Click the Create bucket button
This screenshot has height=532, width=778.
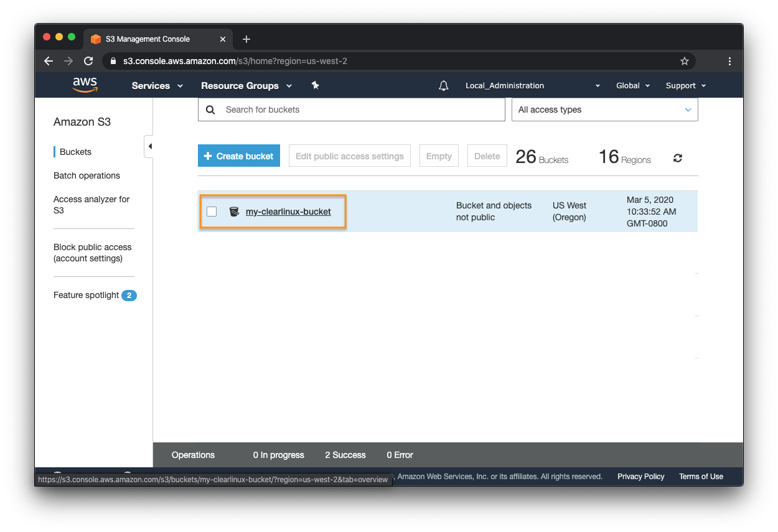(x=239, y=156)
